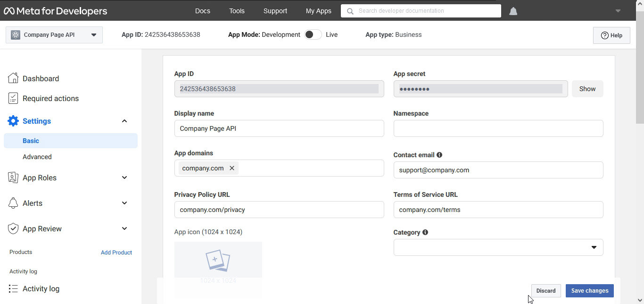644x304 pixels.
Task: Remove the company.com app domain
Action: coord(232,168)
